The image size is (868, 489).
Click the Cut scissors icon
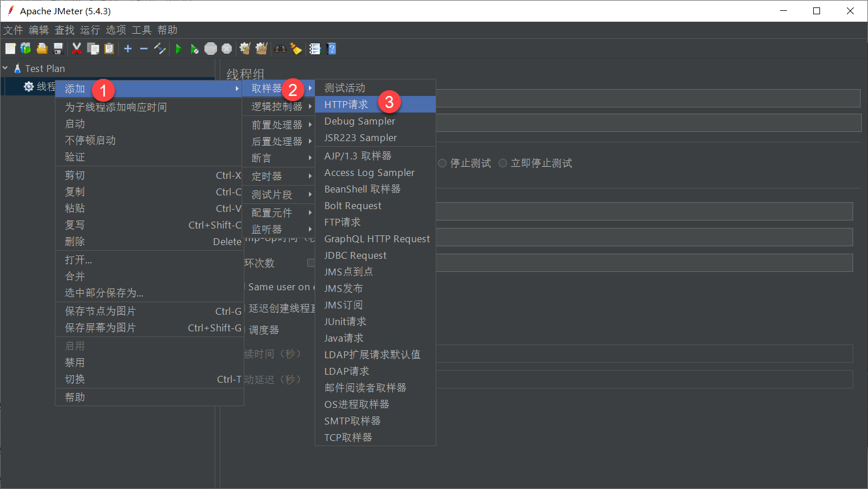tap(77, 49)
